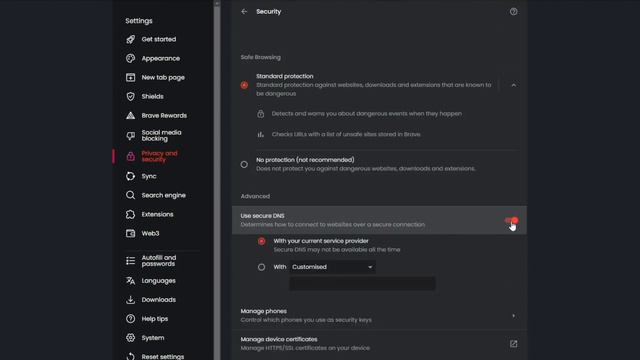Viewport: 640px width, 360px height.
Task: Click the New tab page icon
Action: (x=130, y=78)
